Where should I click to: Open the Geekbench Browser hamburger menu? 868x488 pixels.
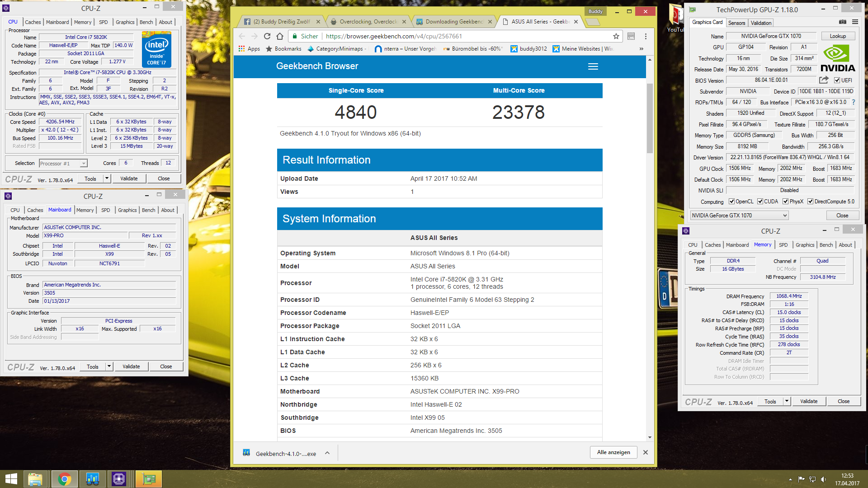point(593,66)
